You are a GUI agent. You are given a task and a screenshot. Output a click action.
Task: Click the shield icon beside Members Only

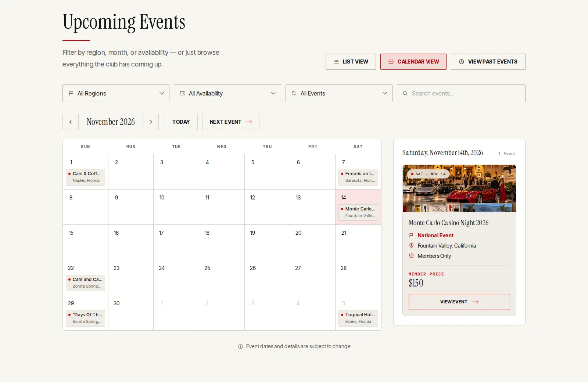coord(411,256)
